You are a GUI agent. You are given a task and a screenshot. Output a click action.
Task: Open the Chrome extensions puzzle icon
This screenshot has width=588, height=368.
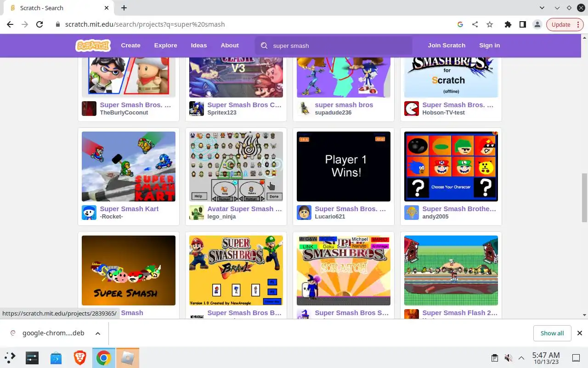click(508, 24)
